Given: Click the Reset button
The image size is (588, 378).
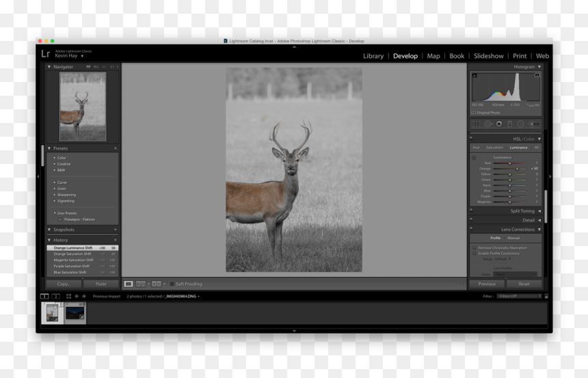Looking at the screenshot, I should click(x=524, y=284).
